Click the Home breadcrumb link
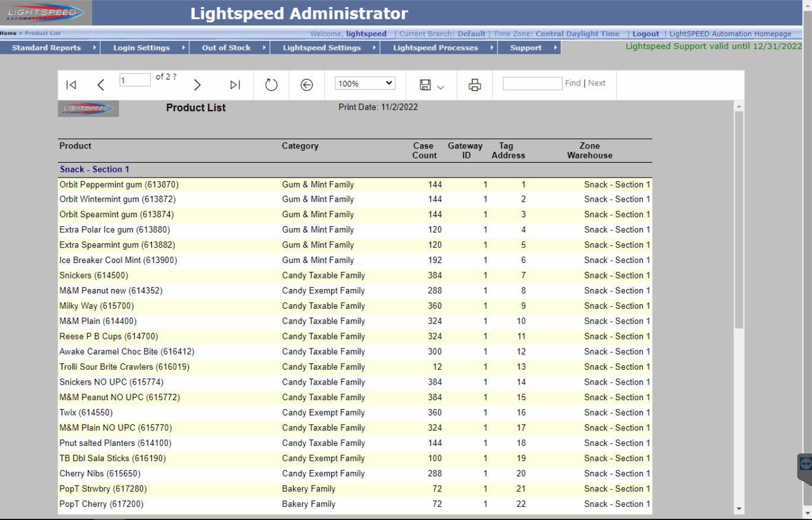 (x=8, y=33)
